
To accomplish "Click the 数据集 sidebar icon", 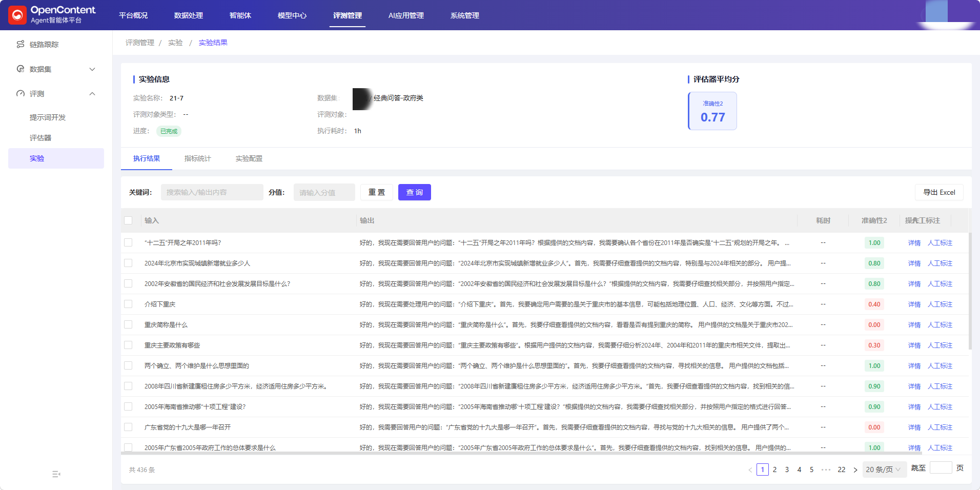I will [21, 69].
